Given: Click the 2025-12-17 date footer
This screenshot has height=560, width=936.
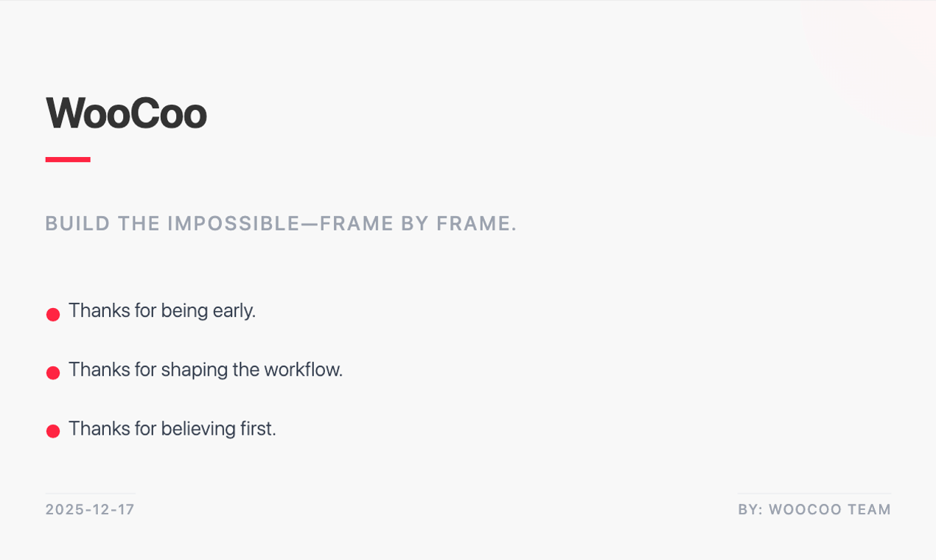Looking at the screenshot, I should 90,510.
